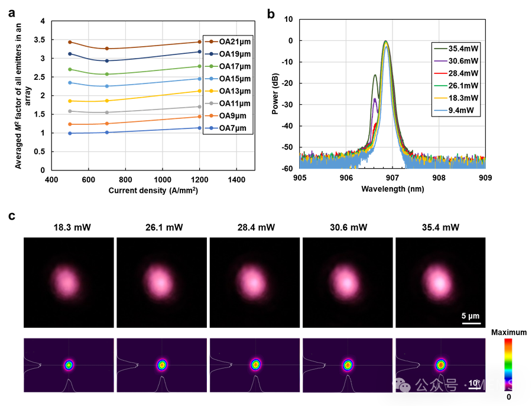Click the OA13µm yellow legend entry
This screenshot has height=406, width=532.
pos(228,91)
